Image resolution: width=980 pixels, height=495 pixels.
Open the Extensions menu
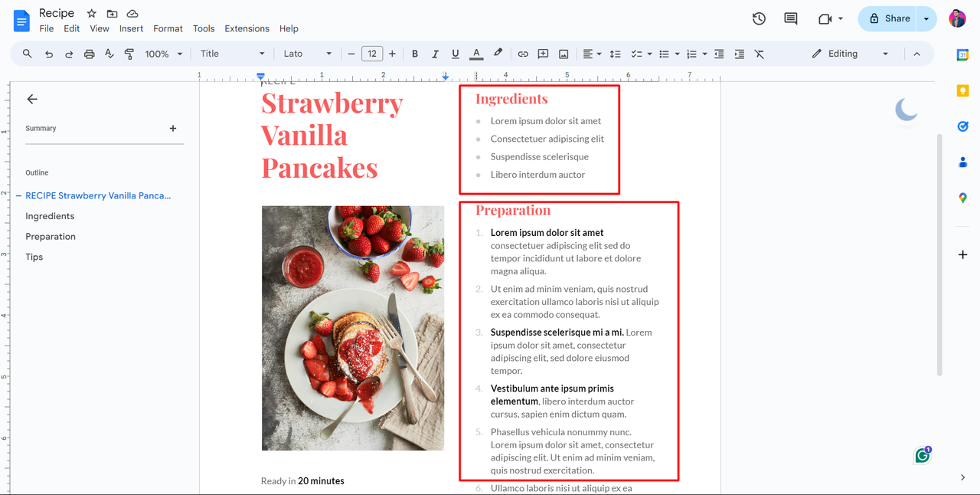point(247,28)
